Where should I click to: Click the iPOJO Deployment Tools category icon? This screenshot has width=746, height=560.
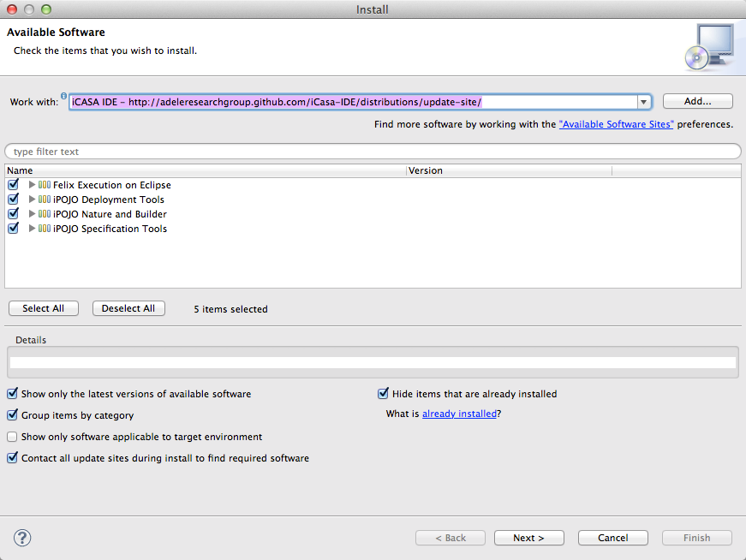click(45, 200)
